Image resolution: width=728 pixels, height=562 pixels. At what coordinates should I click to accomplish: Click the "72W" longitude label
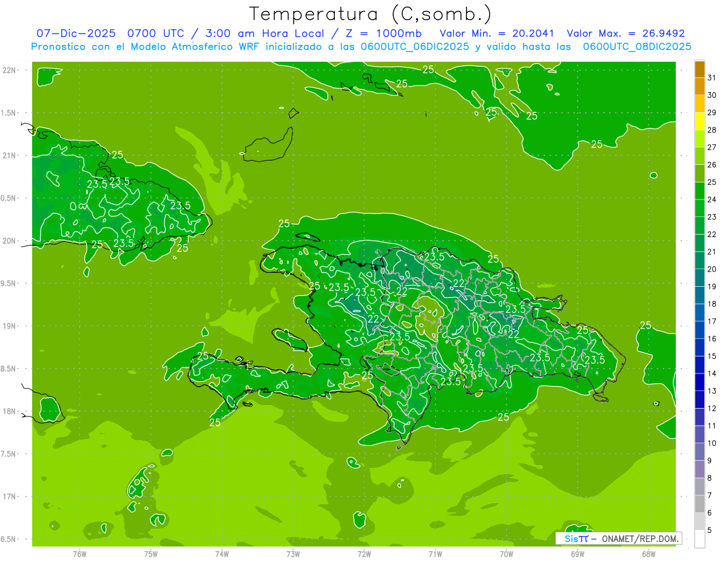[364, 554]
